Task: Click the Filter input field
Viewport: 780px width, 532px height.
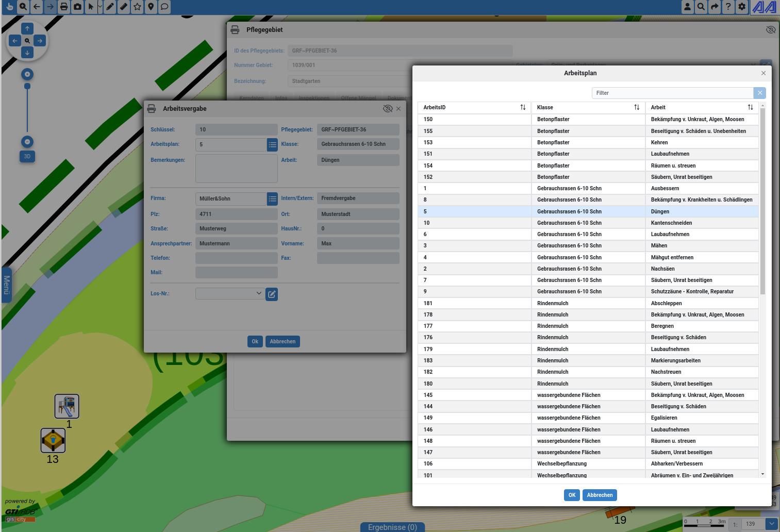Action: click(672, 93)
